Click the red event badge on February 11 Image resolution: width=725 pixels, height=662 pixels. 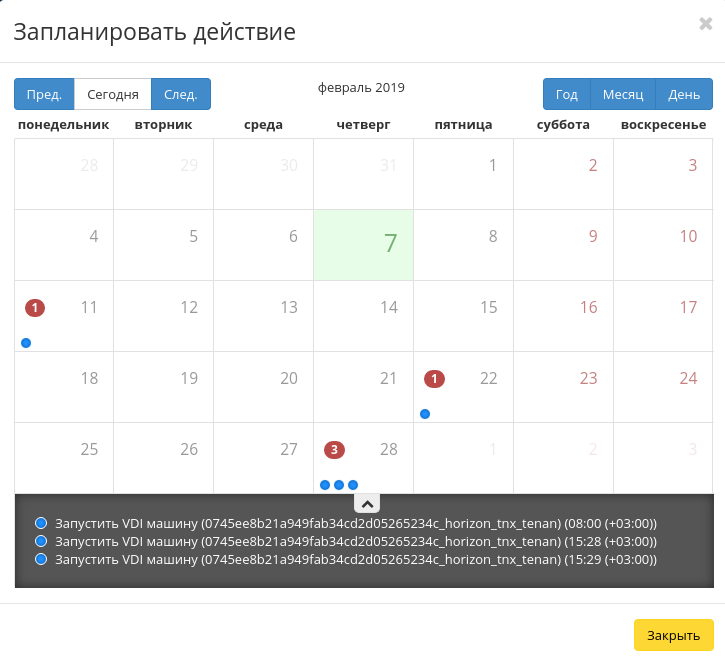(35, 308)
